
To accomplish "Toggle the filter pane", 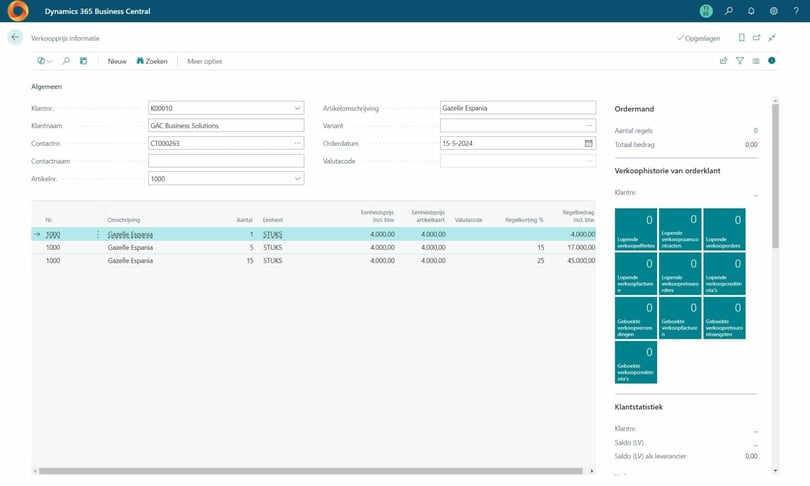I will pos(740,61).
